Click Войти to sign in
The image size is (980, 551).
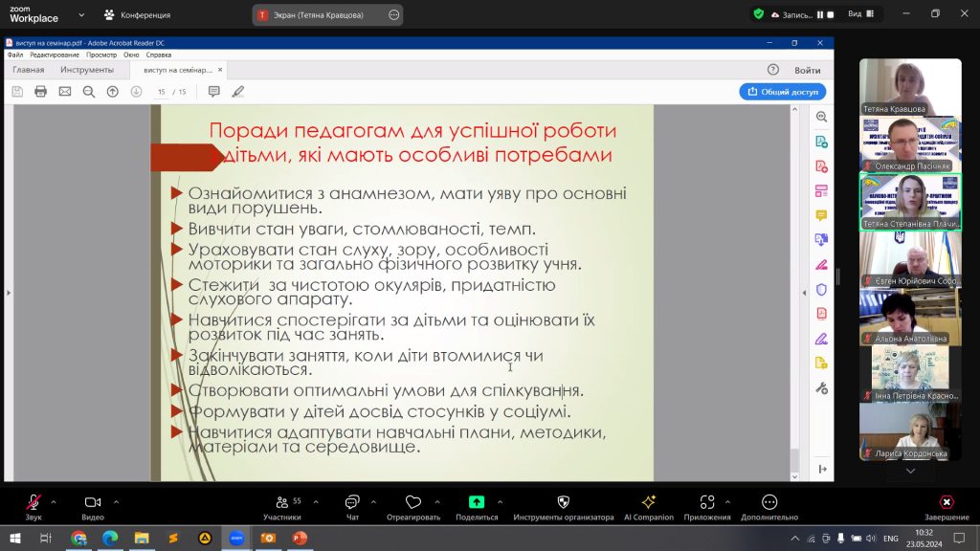click(807, 70)
